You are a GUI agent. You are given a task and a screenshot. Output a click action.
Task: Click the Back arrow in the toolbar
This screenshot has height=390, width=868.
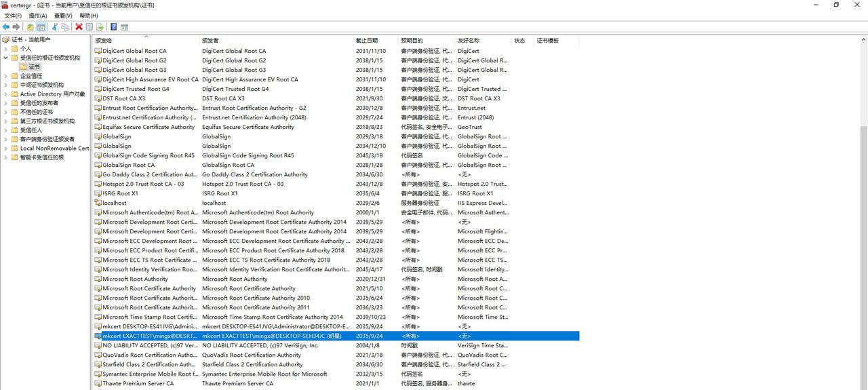click(6, 27)
